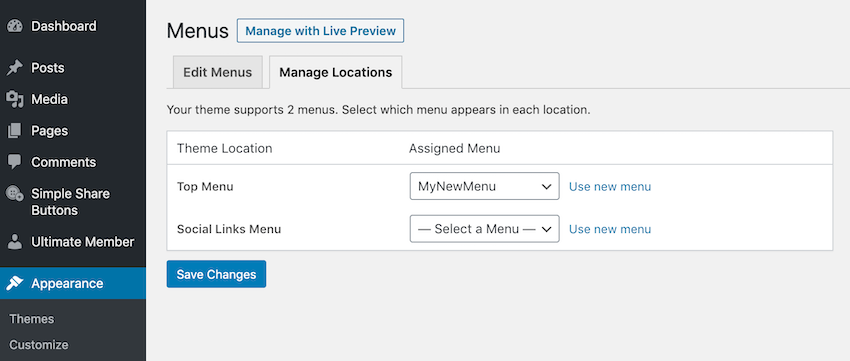Click the Pages stacked-sheets icon

coord(15,131)
